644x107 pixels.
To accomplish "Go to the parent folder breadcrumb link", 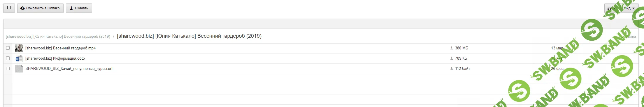I will coord(58,37).
